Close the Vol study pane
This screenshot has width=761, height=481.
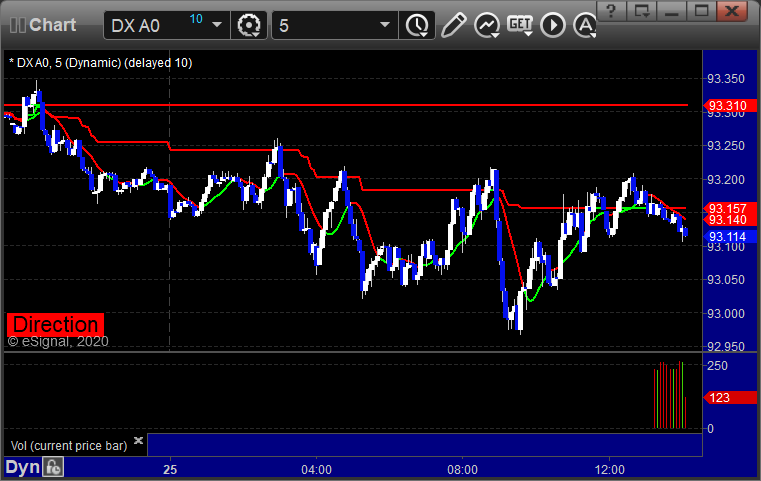pos(138,440)
